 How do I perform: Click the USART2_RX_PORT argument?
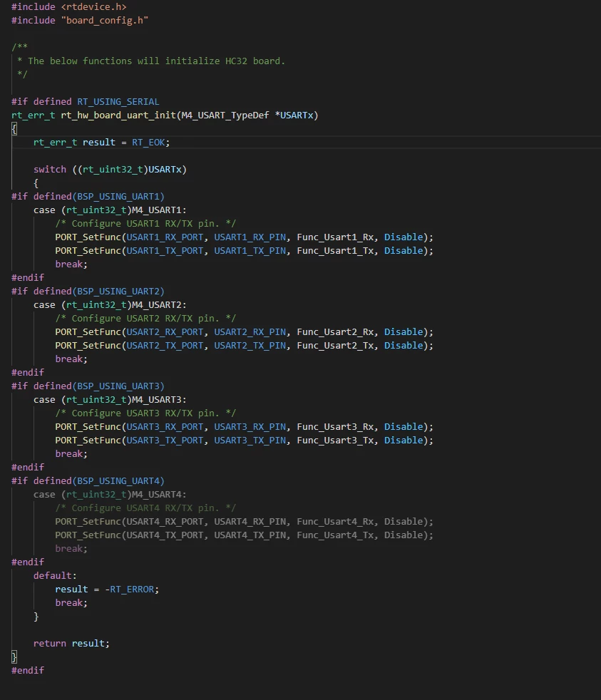click(165, 332)
